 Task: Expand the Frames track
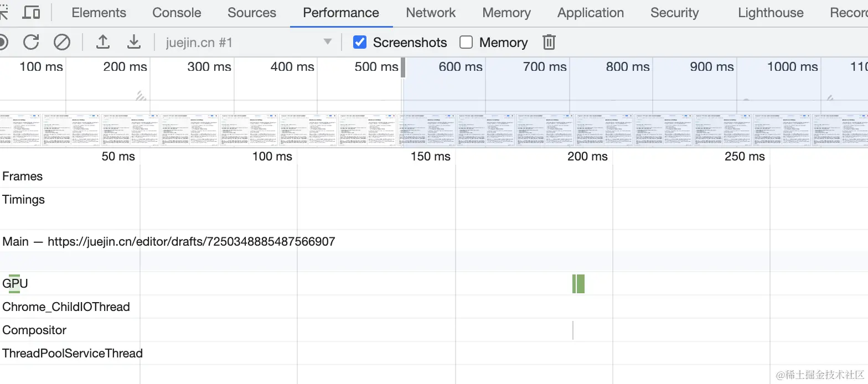23,176
